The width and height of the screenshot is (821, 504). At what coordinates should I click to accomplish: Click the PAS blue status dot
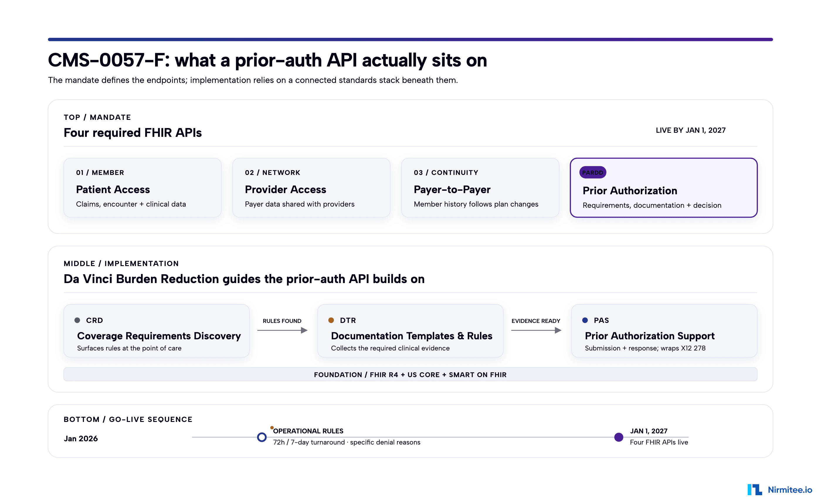coord(585,320)
